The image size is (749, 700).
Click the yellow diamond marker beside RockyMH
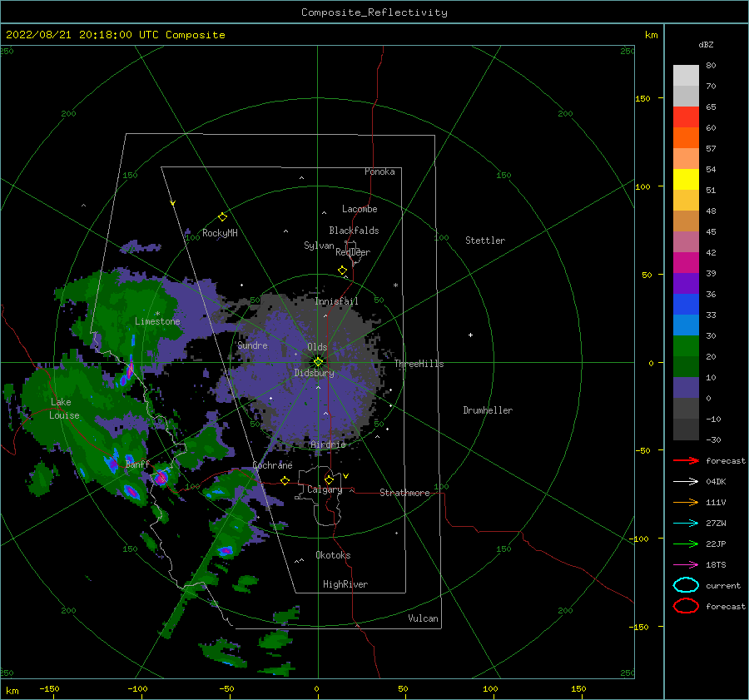(x=222, y=217)
